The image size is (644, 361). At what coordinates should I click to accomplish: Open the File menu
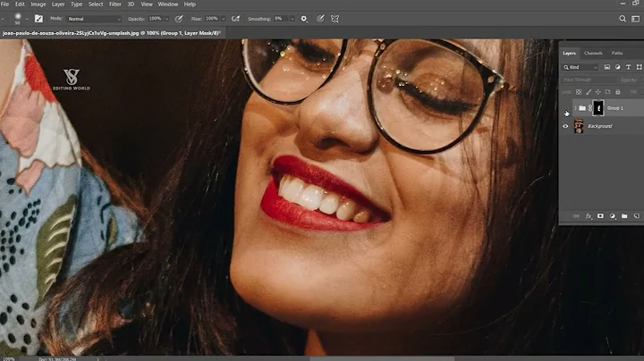pos(5,4)
